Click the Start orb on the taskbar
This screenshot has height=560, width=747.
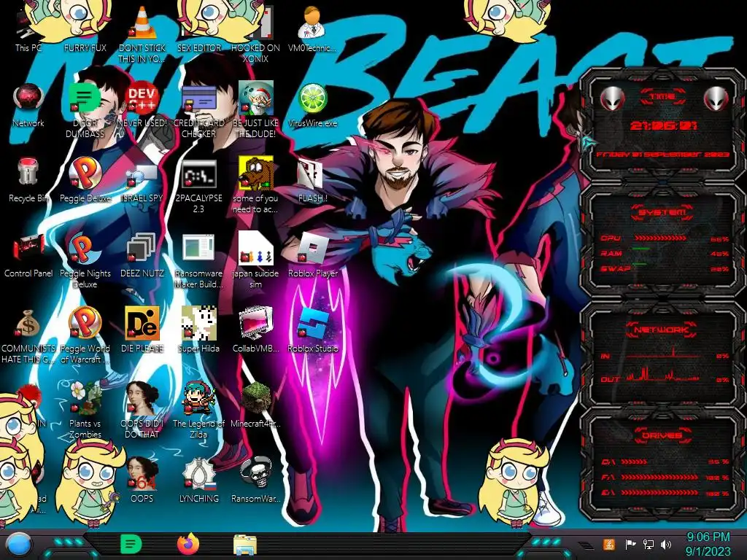click(x=18, y=545)
